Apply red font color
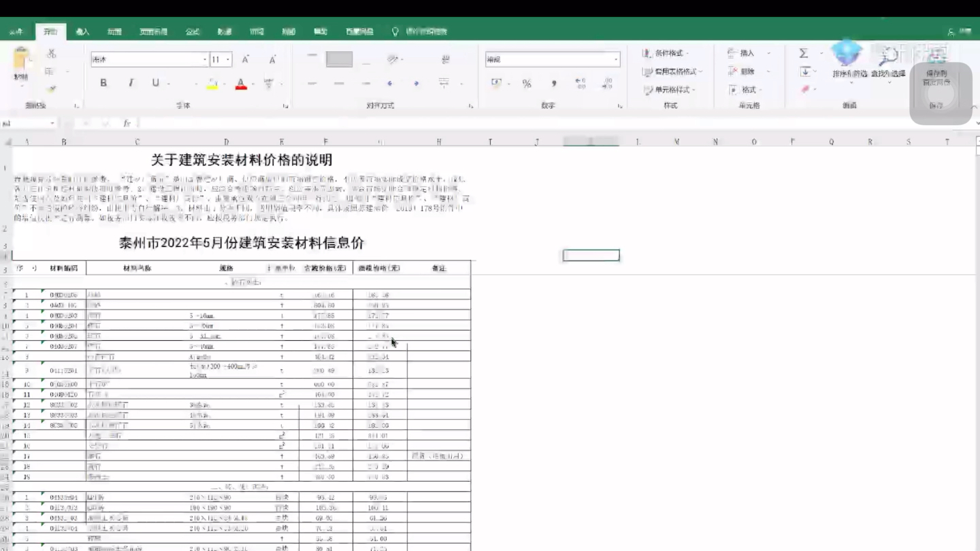980x551 pixels. tap(241, 84)
